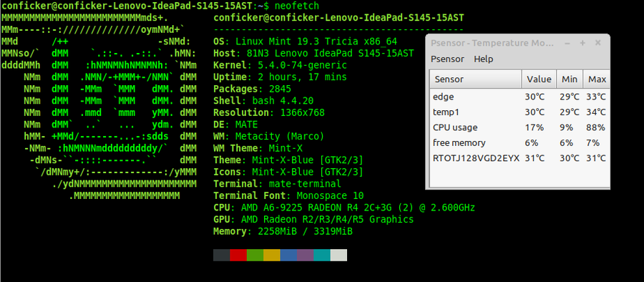Viewport: 644px width, 282px height.
Task: Click the yellow color block in neofetch
Action: click(272, 255)
